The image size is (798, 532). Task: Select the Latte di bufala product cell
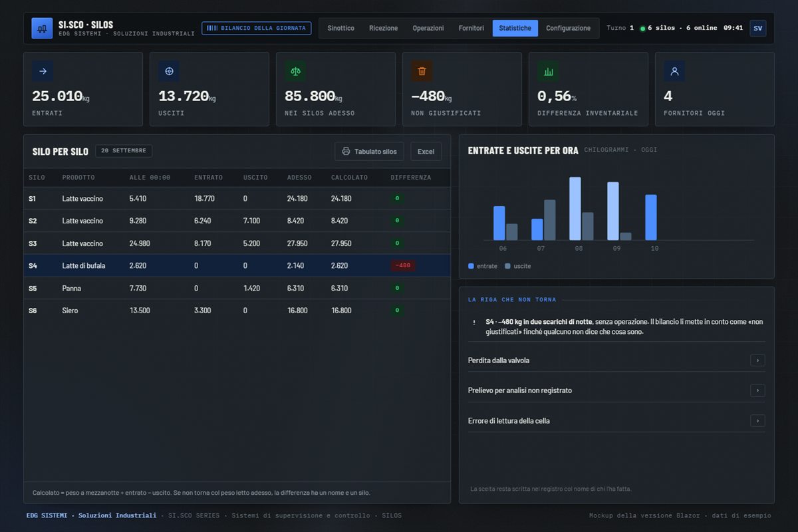point(84,266)
